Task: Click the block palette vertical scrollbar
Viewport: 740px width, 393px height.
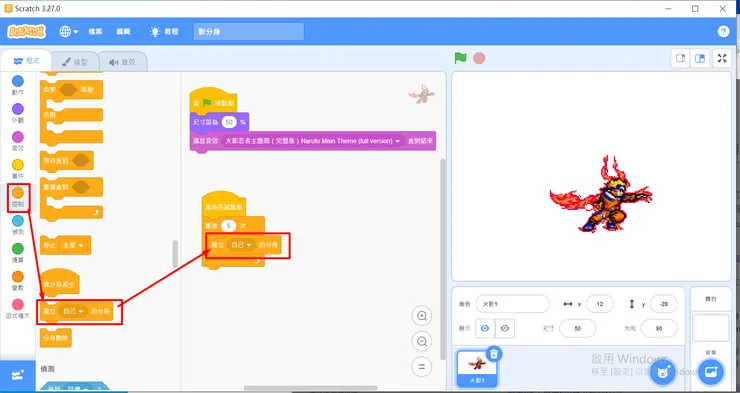Action: (x=176, y=254)
